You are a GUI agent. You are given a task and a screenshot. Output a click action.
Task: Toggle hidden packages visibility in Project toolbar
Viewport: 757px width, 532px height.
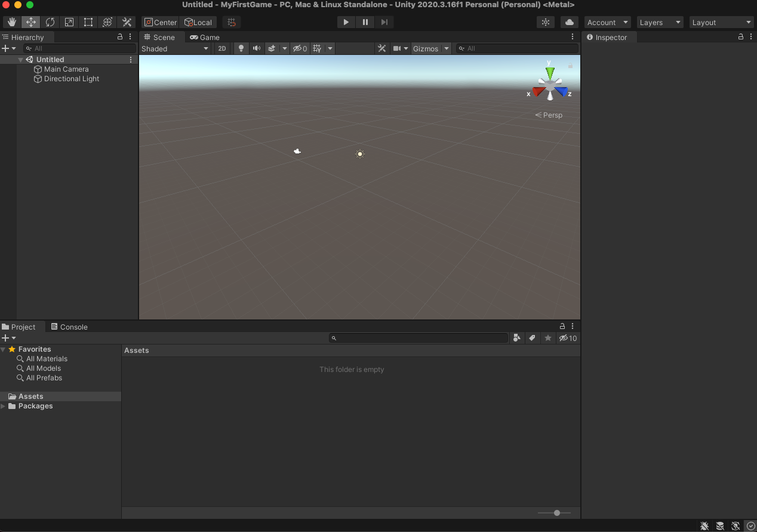pyautogui.click(x=568, y=338)
